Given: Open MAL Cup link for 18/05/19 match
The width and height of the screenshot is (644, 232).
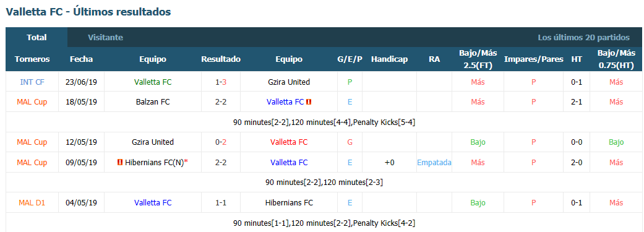Looking at the screenshot, I should [32, 102].
